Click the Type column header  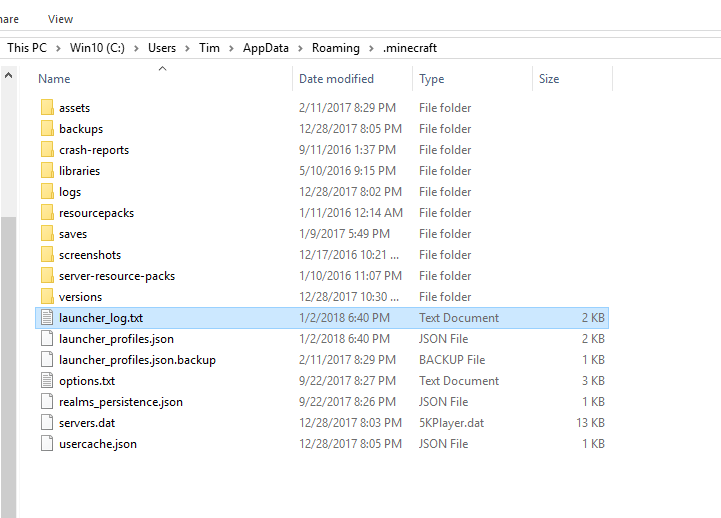[432, 79]
